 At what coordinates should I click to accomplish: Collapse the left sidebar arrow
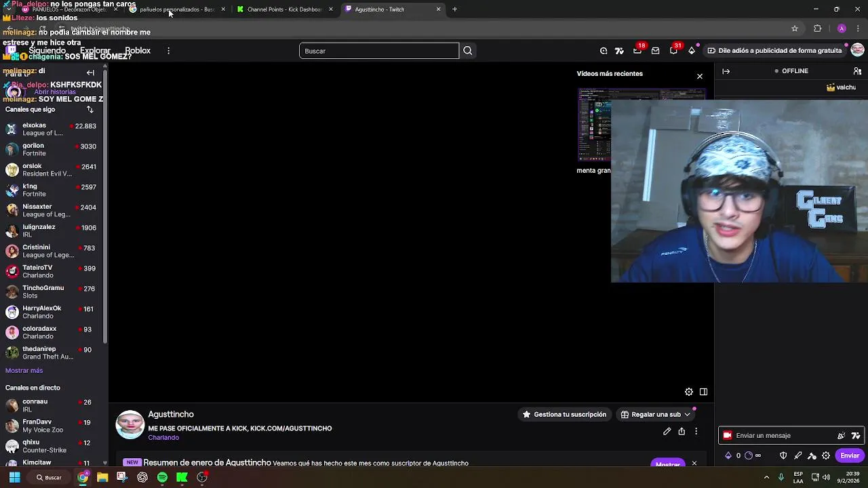90,73
